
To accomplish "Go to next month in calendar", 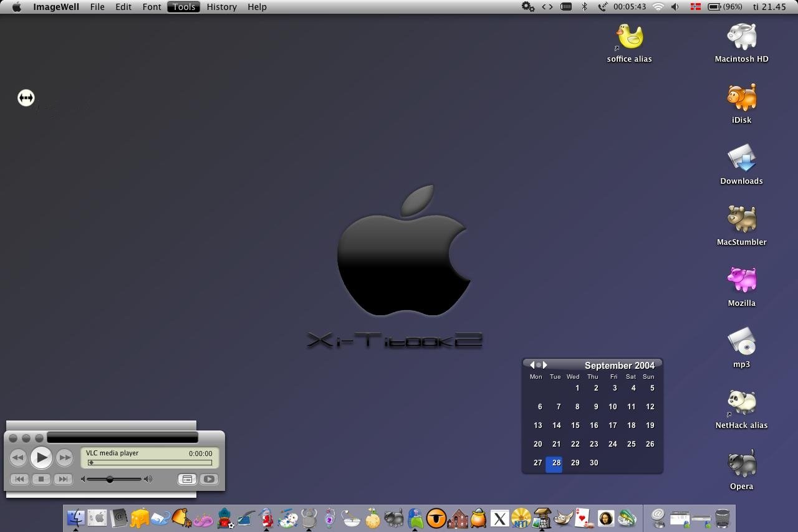I will pyautogui.click(x=545, y=365).
